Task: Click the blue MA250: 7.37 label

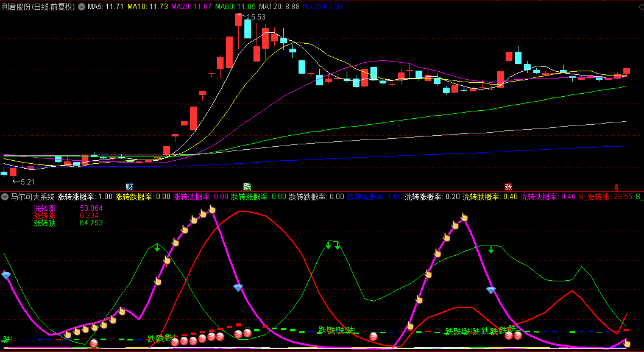Action: (324, 7)
